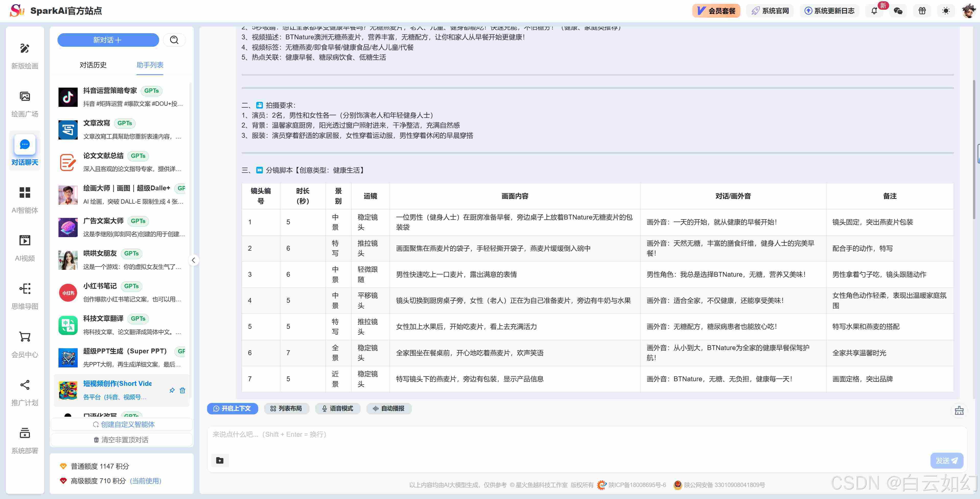
Task: Click the 新对话 button
Action: click(x=108, y=40)
